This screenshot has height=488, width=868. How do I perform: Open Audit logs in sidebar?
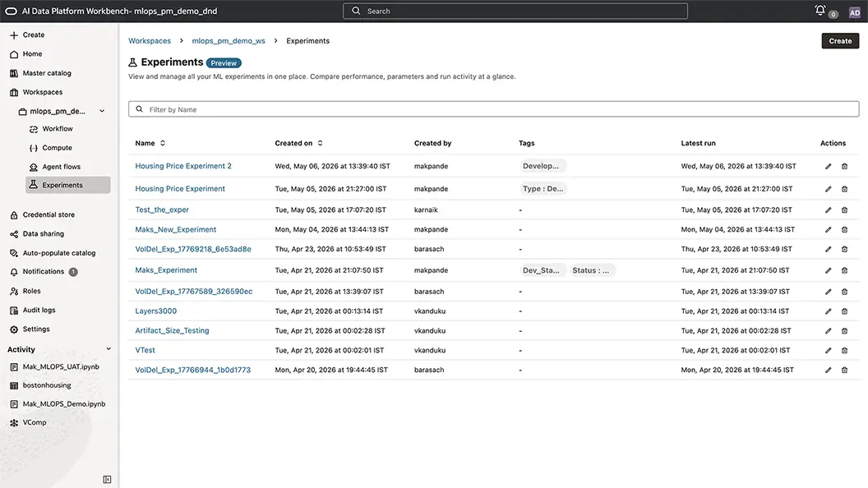coord(33,310)
